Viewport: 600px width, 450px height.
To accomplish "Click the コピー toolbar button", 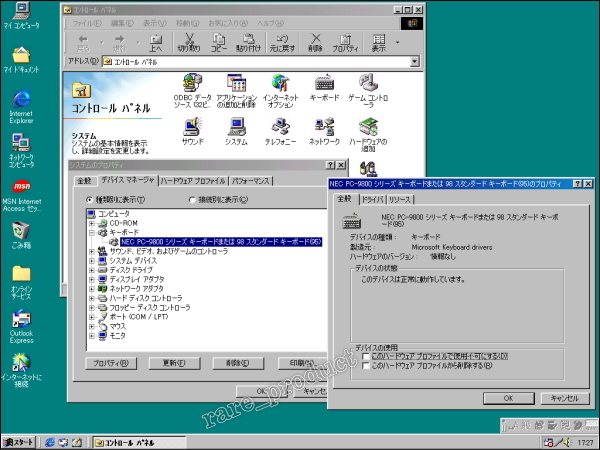I will pyautogui.click(x=219, y=42).
